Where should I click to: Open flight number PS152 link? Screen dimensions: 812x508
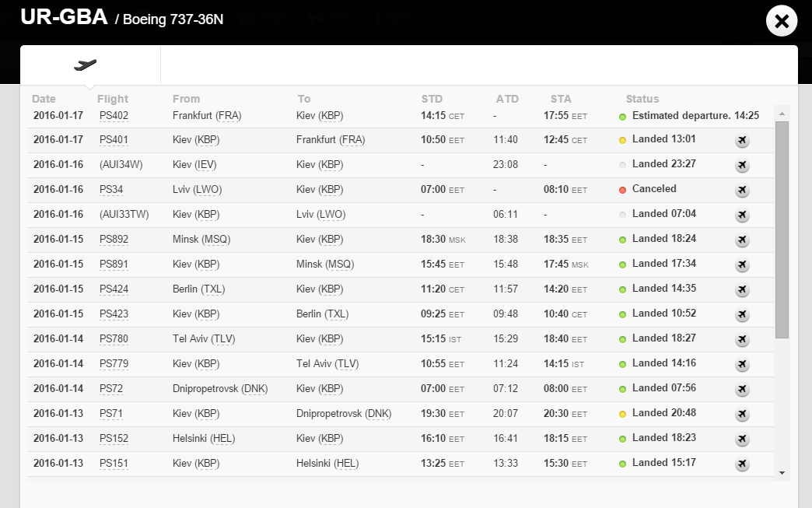coord(114,439)
